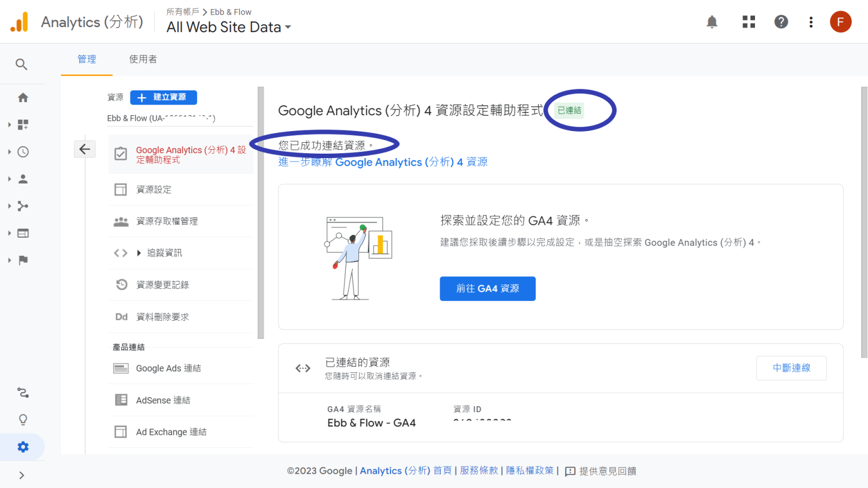Open Google Ads 連結 menu item

pyautogui.click(x=181, y=368)
